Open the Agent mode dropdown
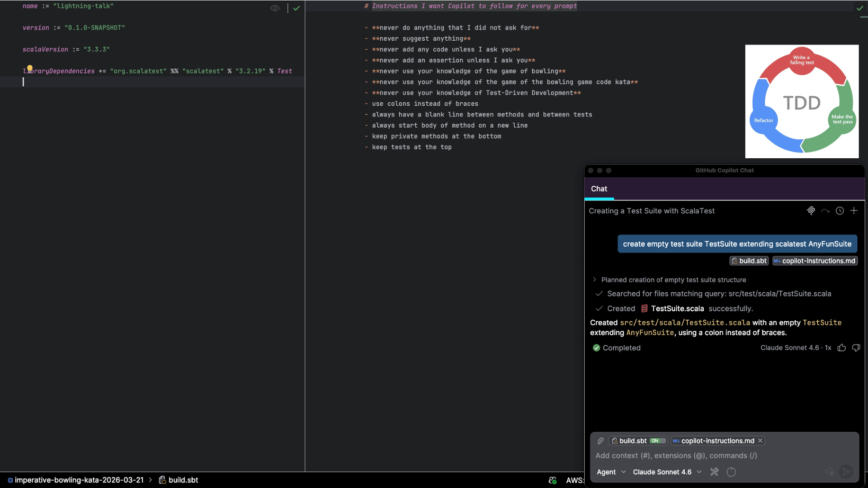 coord(611,472)
